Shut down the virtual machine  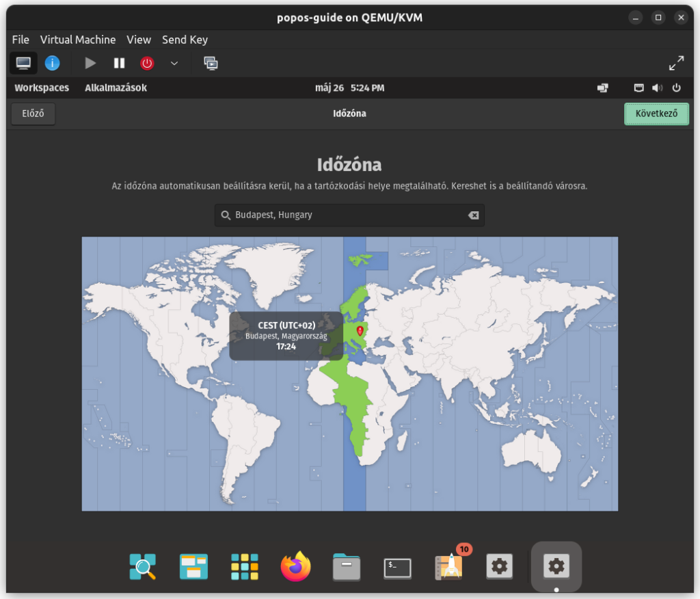coord(147,63)
